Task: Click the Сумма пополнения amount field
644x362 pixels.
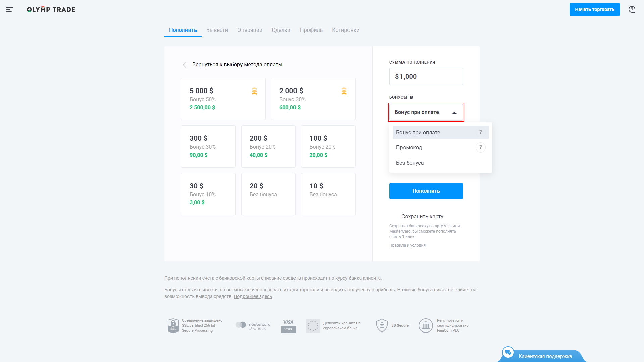Action: tap(426, 77)
